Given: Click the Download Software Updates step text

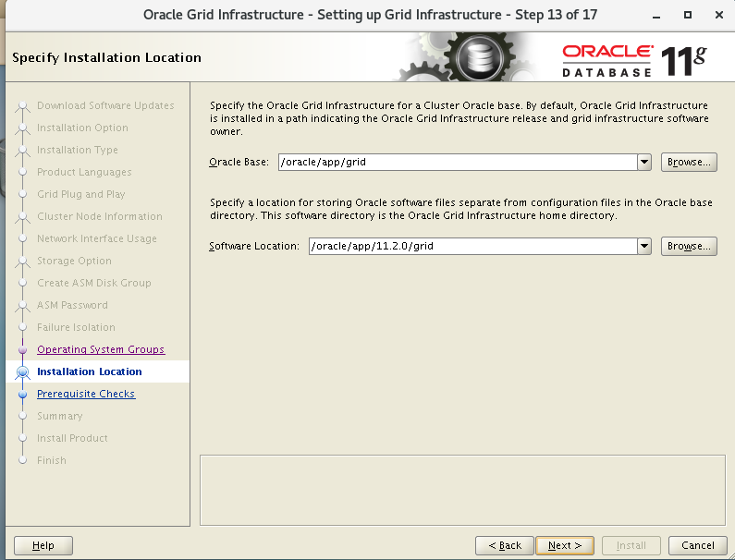Looking at the screenshot, I should point(105,105).
